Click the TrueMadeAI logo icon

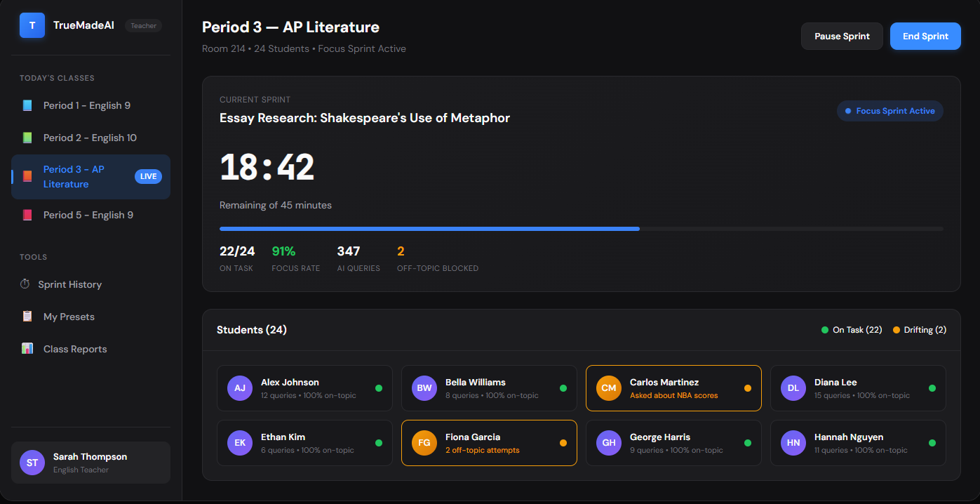[32, 25]
